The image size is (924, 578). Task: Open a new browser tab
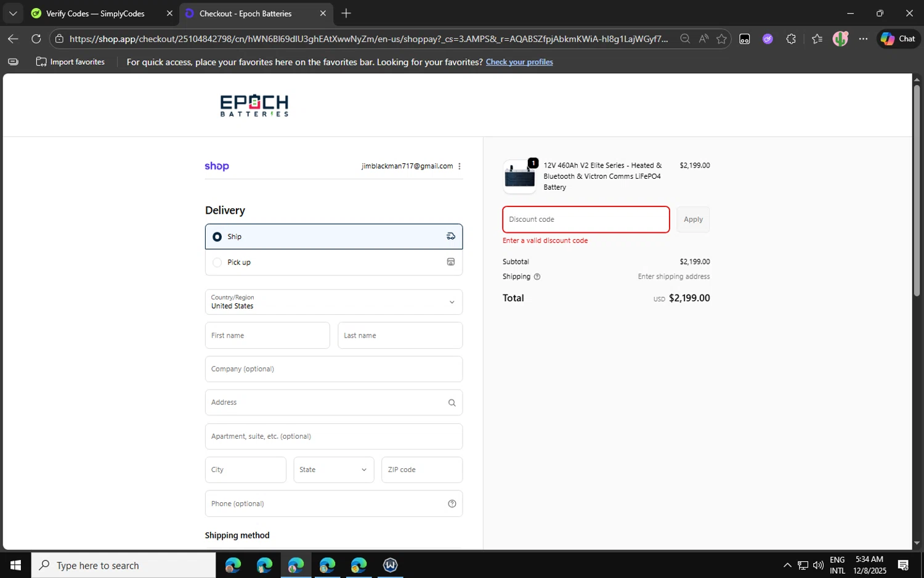pyautogui.click(x=346, y=13)
